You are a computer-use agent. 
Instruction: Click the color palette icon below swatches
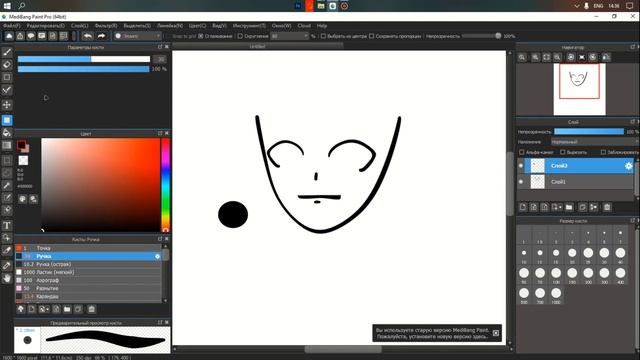pyautogui.click(x=22, y=199)
